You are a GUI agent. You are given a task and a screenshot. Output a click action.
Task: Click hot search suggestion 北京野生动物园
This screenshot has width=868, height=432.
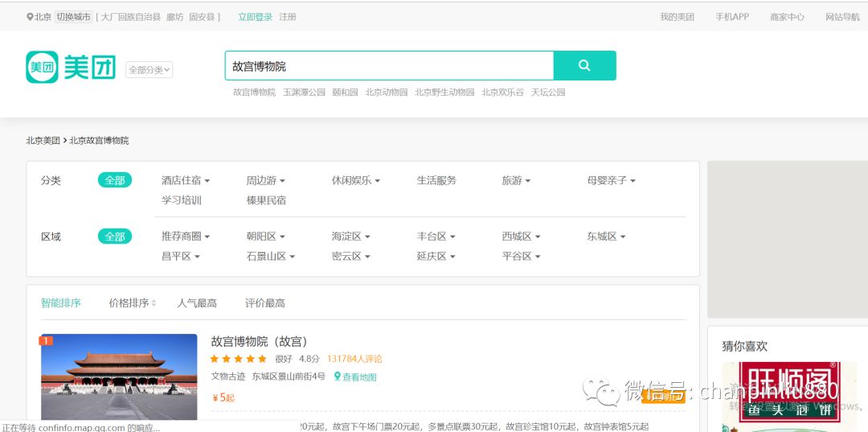tap(444, 92)
